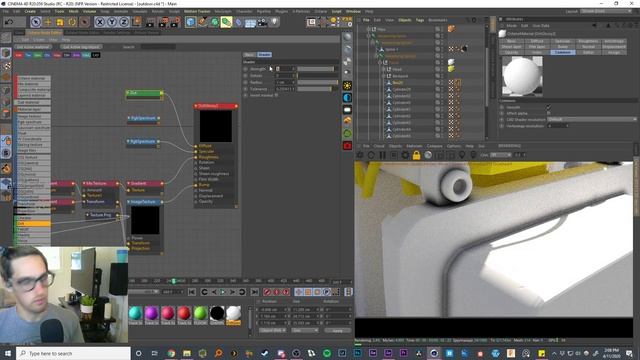Expand the Backpack object in tree
Screen dimensions: 640x360
click(x=383, y=76)
